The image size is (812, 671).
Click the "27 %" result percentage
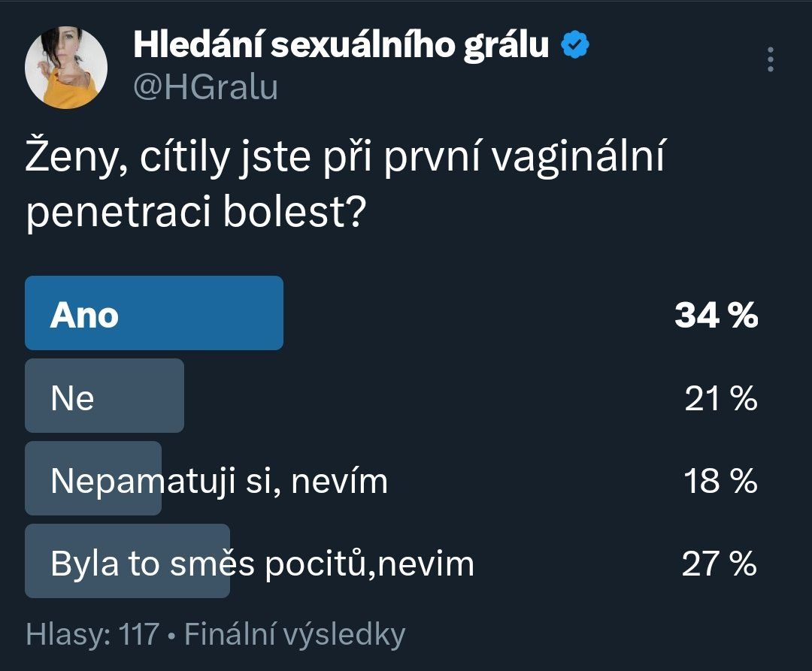point(719,564)
